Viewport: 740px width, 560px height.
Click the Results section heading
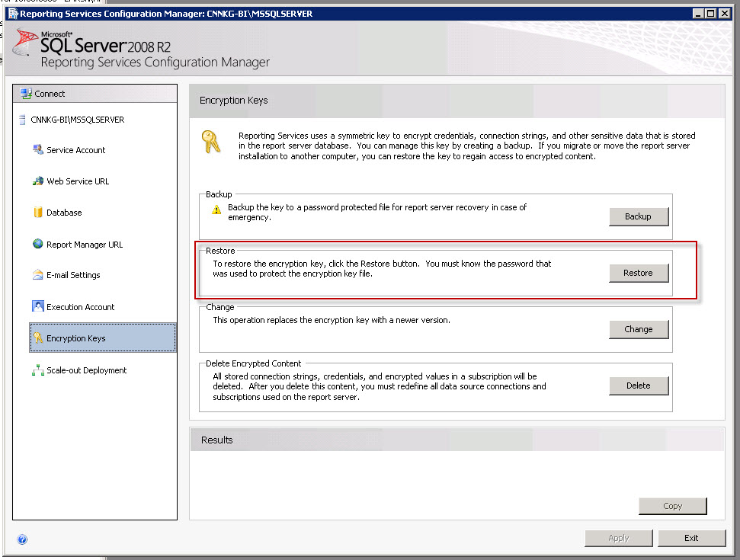(x=217, y=440)
